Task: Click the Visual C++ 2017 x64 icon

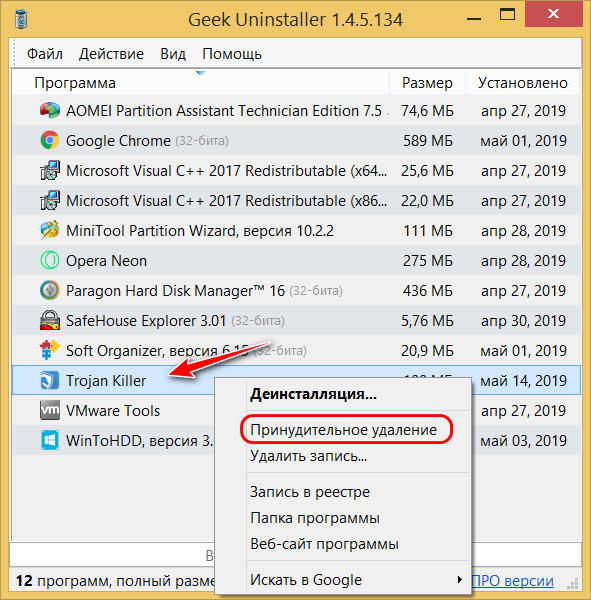Action: (50, 171)
